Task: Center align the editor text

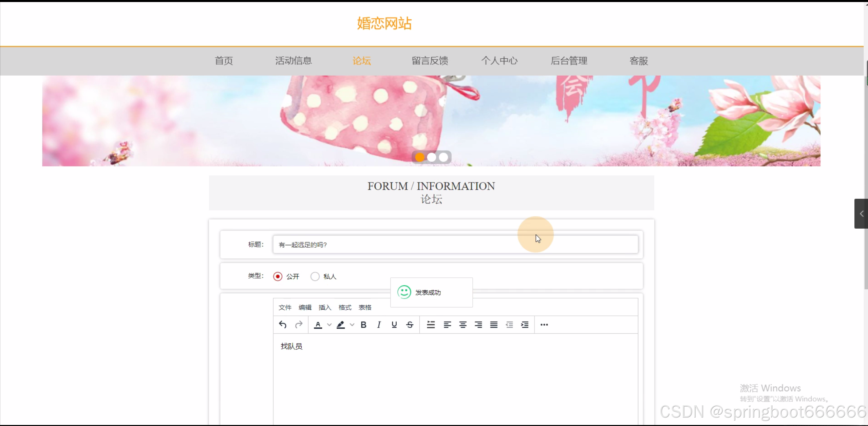Action: pyautogui.click(x=463, y=325)
